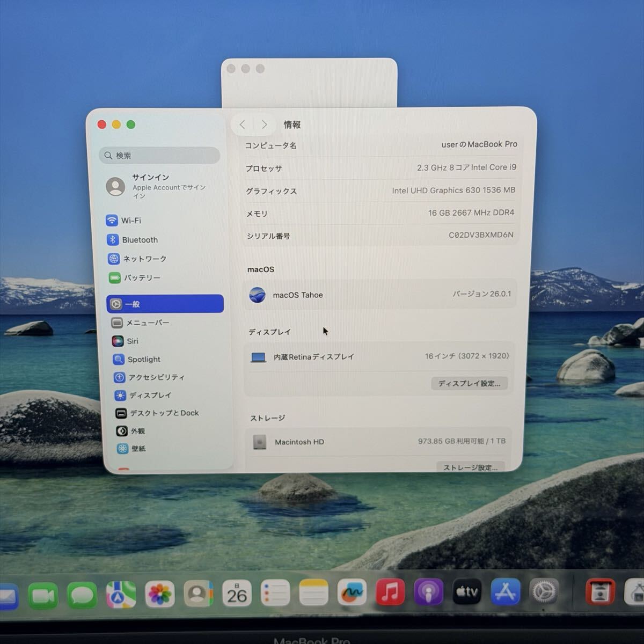
Task: Click the サインイン Apple Account avatar
Action: (115, 186)
